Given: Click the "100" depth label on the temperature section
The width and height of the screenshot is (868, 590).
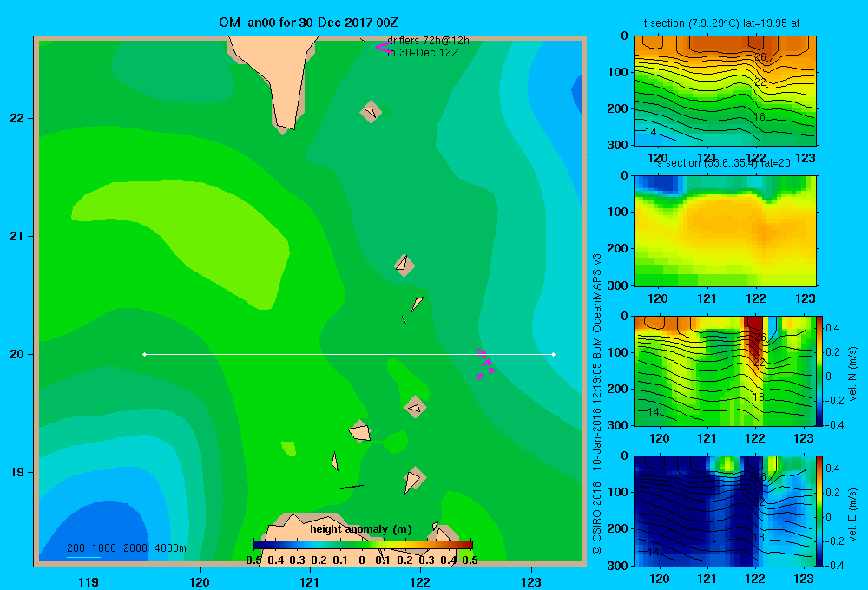Looking at the screenshot, I should click(x=618, y=72).
